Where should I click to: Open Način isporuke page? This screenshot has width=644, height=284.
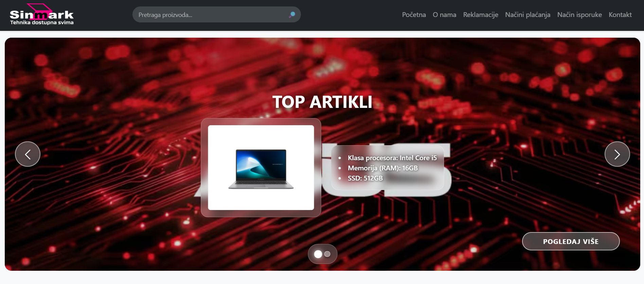(579, 15)
